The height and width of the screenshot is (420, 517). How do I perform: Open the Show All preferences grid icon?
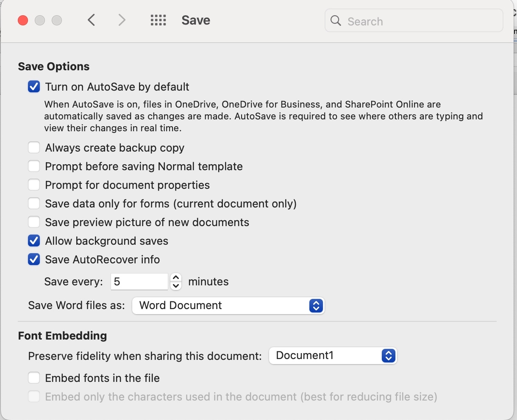coord(158,20)
